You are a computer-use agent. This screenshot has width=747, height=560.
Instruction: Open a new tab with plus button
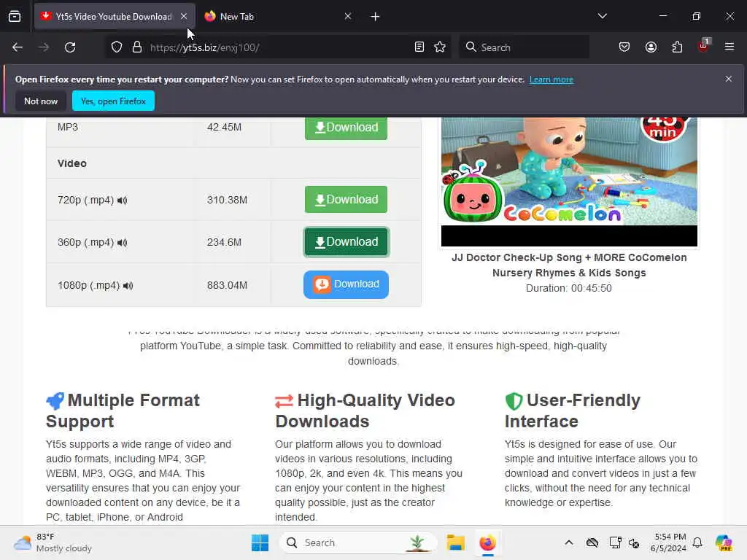click(x=376, y=17)
